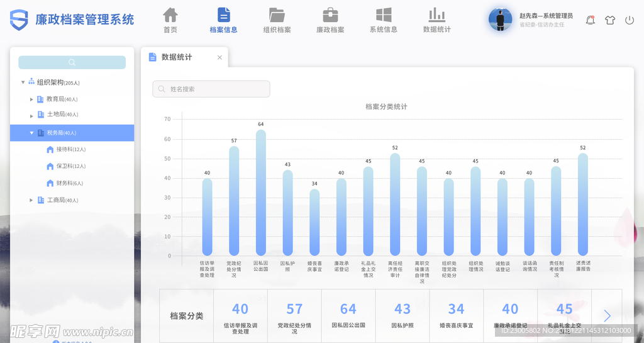Screen dimensions: 644x343
Task: Click the 首页 menu label
Action: coord(170,30)
